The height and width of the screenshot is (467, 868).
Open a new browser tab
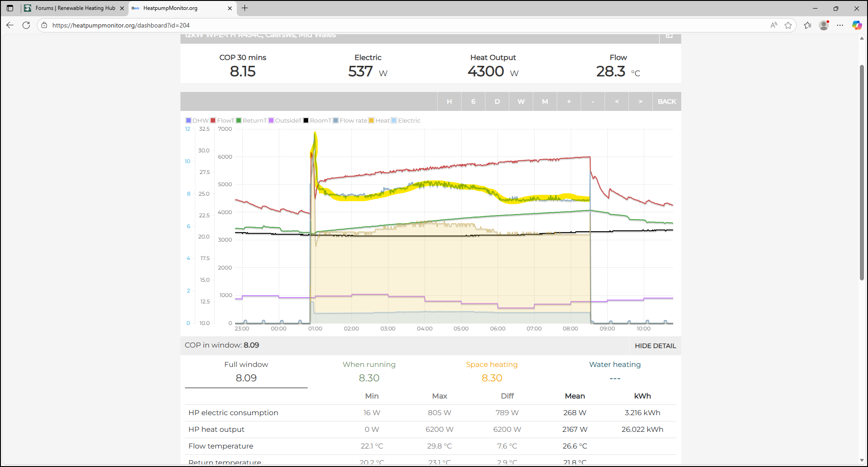point(245,8)
